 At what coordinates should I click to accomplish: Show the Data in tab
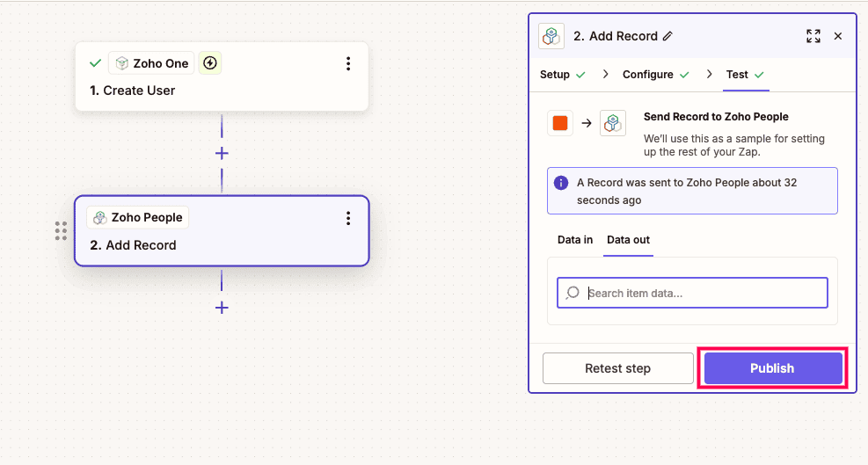(575, 240)
